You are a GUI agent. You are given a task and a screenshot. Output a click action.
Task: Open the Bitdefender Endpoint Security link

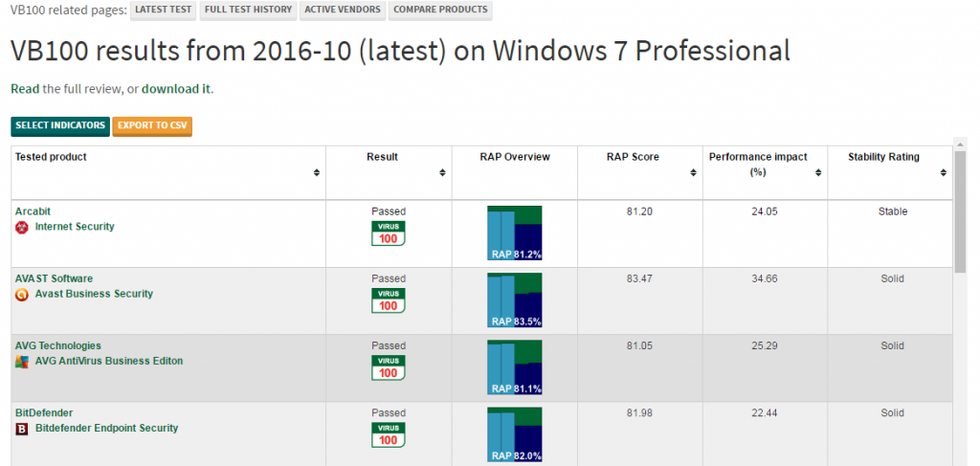pyautogui.click(x=106, y=428)
